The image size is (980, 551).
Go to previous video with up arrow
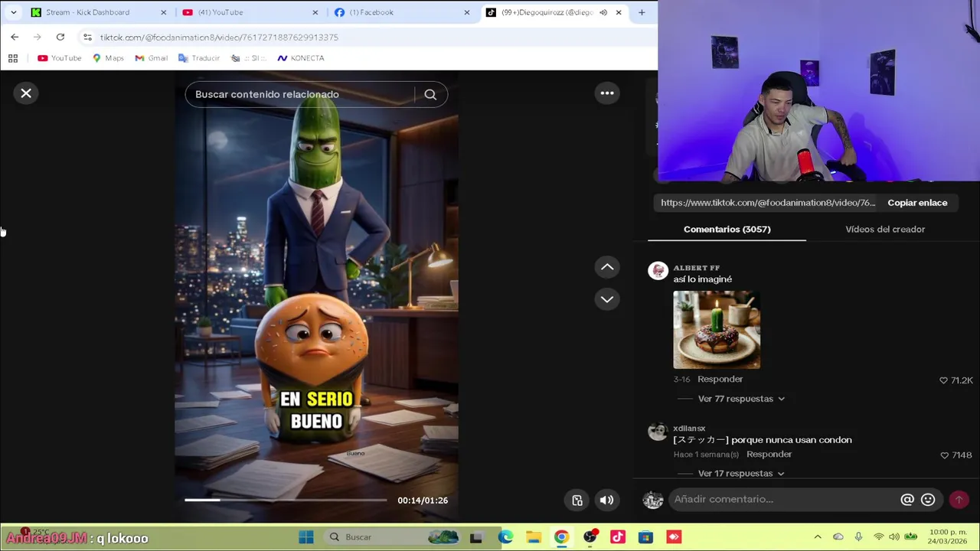click(607, 267)
